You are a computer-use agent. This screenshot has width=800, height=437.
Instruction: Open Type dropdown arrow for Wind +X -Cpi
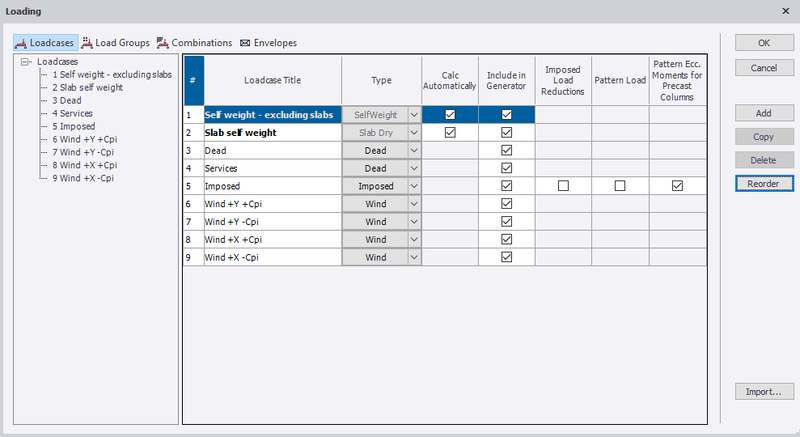(x=414, y=258)
